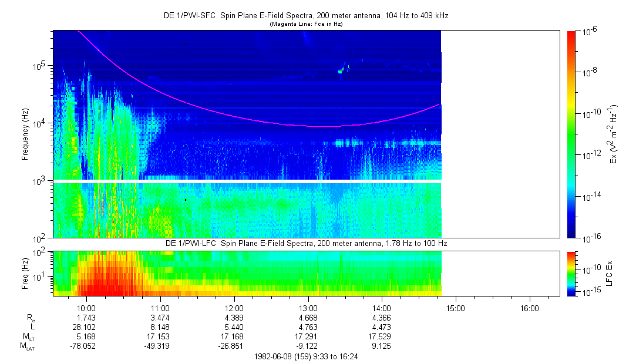
Task: Click the MLT row label
Action: [29, 337]
